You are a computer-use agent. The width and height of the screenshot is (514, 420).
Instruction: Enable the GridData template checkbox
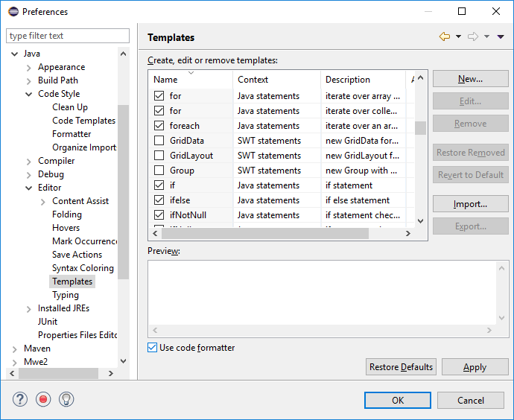(159, 141)
